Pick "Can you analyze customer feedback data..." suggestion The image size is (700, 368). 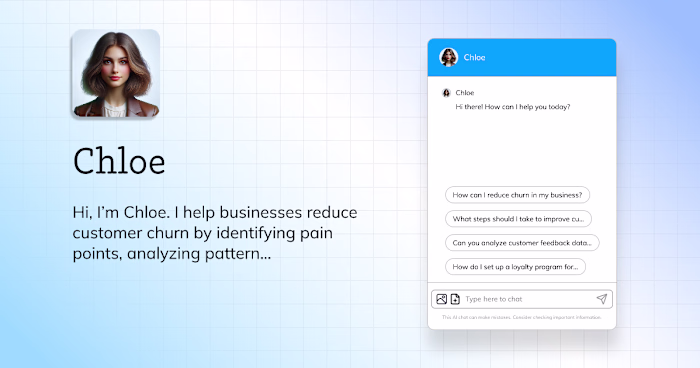(x=522, y=243)
